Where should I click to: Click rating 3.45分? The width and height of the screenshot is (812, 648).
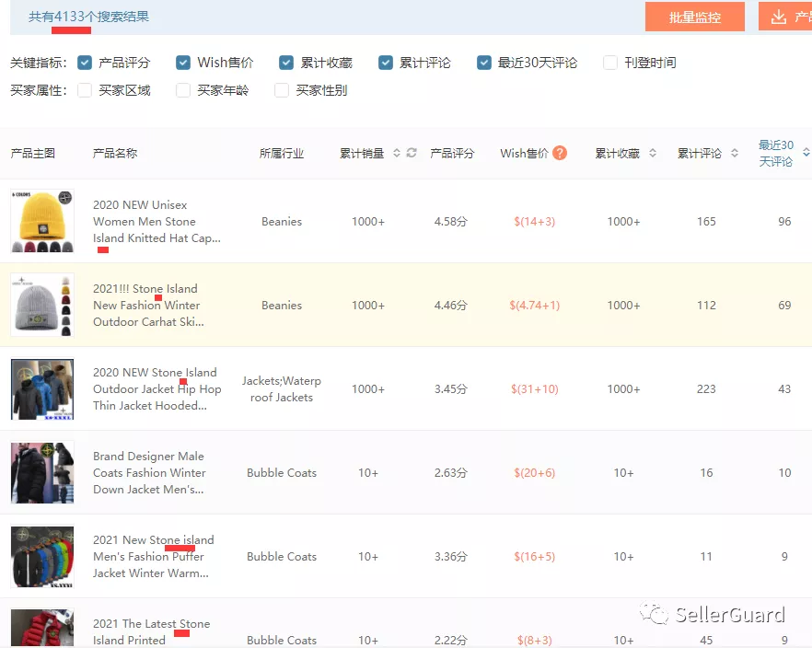(451, 389)
